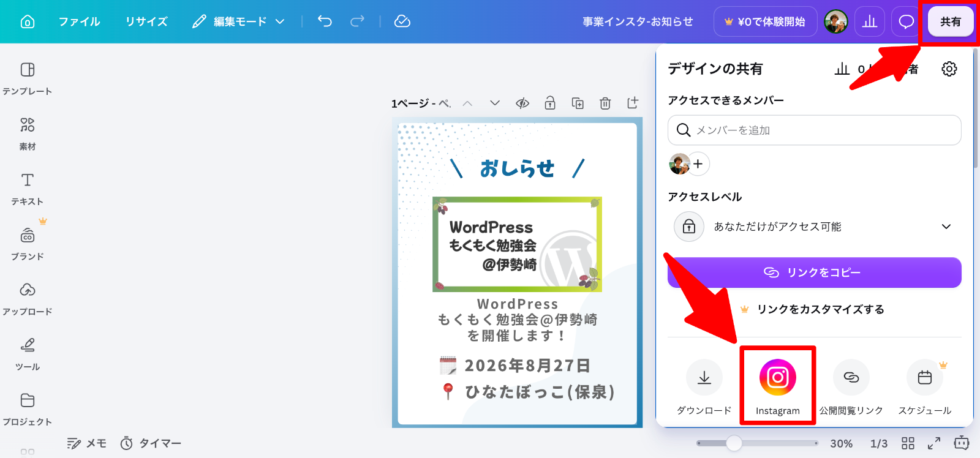The image size is (980, 458).
Task: Toggle page visibility eye icon
Action: [x=522, y=103]
